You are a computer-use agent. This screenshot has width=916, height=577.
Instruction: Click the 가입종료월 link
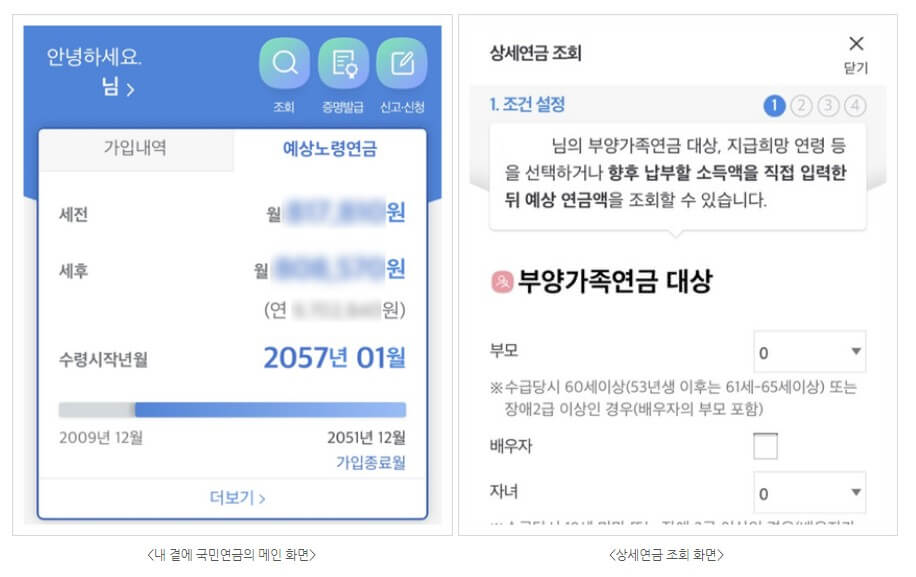click(x=370, y=463)
